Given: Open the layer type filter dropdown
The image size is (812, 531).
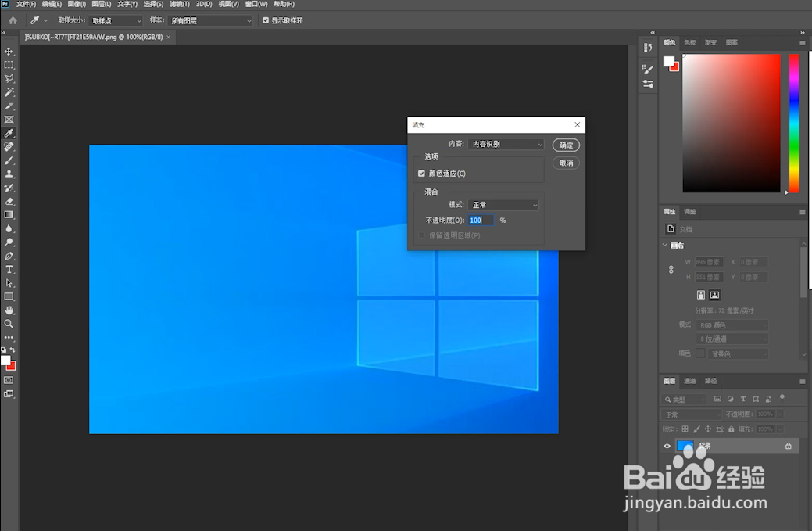Looking at the screenshot, I should click(x=684, y=400).
